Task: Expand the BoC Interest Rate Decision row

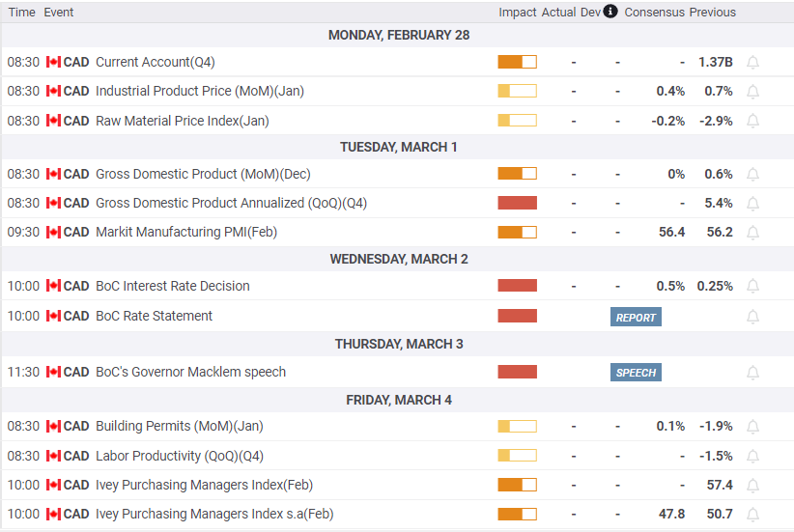Action: pos(397,286)
